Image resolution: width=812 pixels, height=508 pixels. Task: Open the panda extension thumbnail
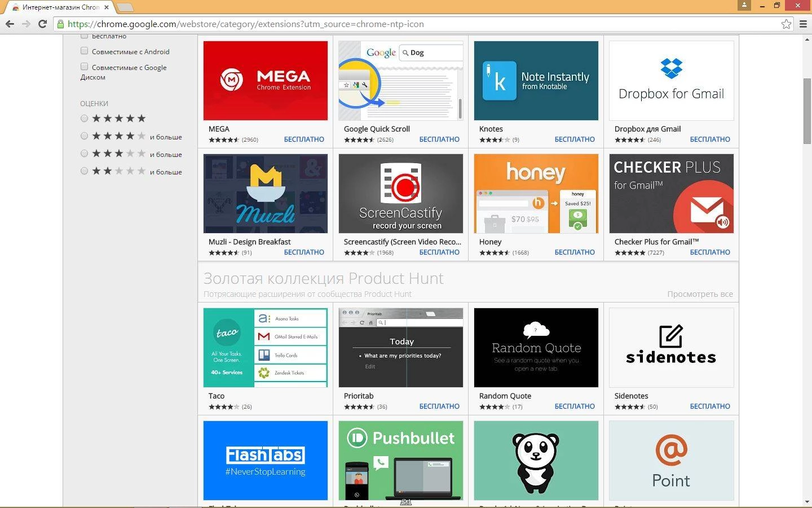(x=536, y=460)
